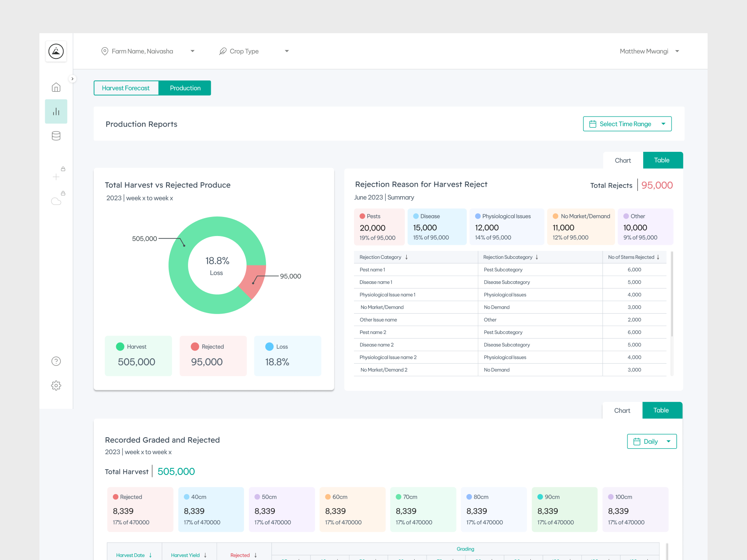This screenshot has width=747, height=560.
Task: Open the bar chart reports icon
Action: tap(56, 112)
